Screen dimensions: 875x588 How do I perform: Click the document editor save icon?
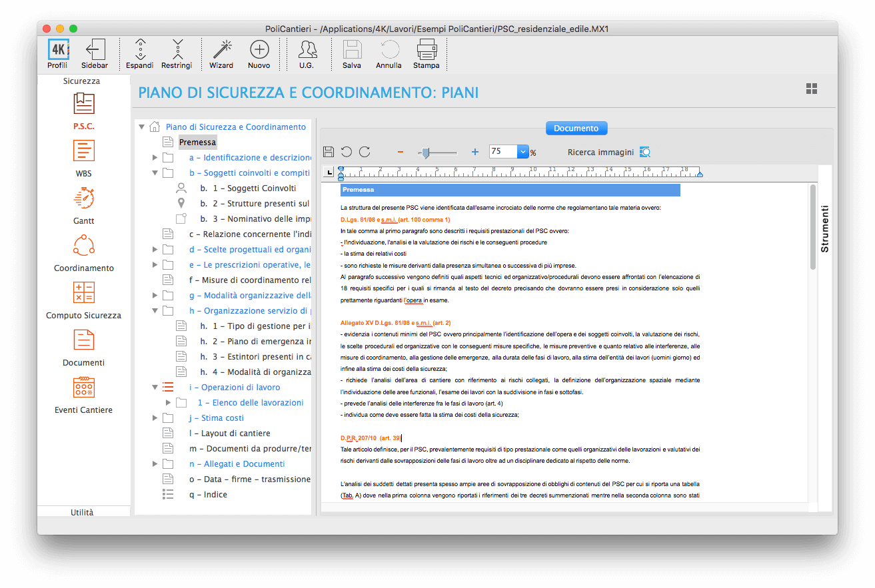point(329,152)
